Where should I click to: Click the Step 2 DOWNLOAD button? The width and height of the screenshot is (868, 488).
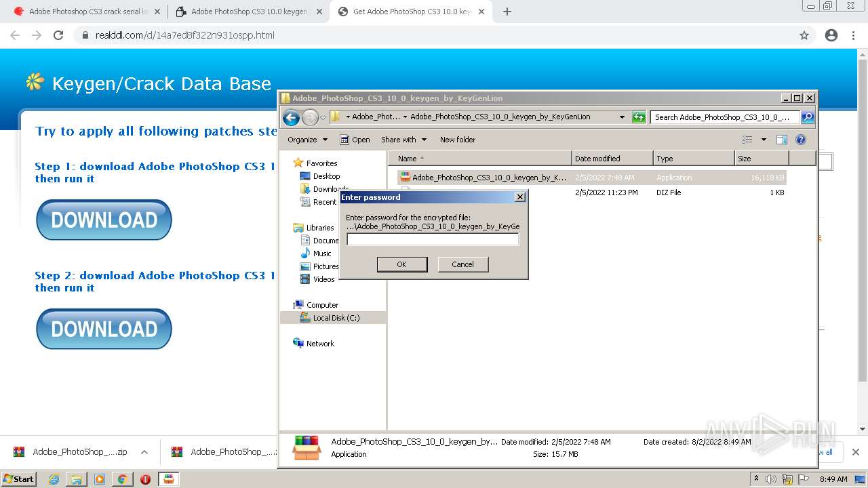click(x=104, y=329)
